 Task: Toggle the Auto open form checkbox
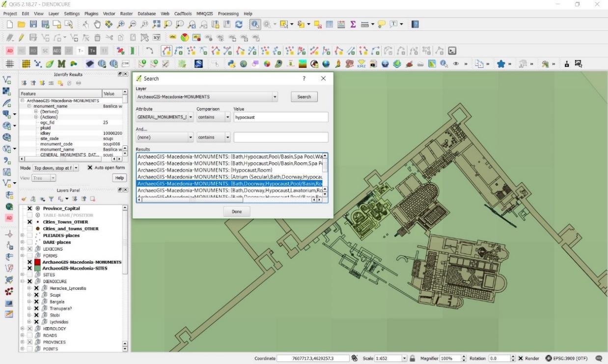(90, 168)
